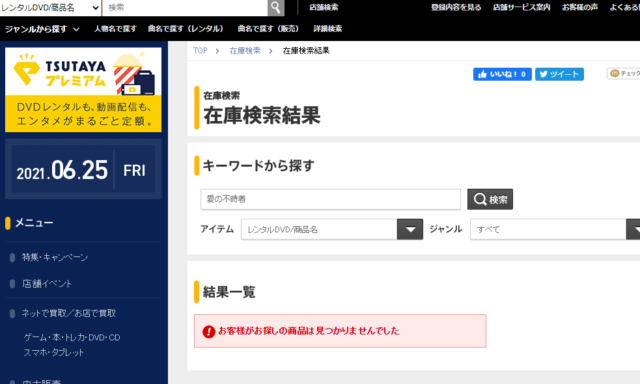Image resolution: width=640 pixels, height=384 pixels.
Task: Click the TSUTAYA プレミアム banner
Action: point(83,90)
